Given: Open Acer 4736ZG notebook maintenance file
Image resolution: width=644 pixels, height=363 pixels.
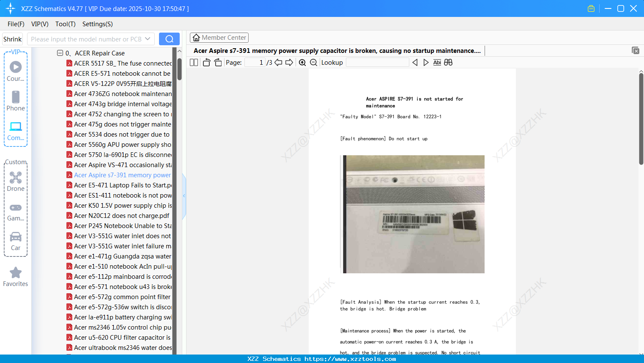Looking at the screenshot, I should coord(119,94).
